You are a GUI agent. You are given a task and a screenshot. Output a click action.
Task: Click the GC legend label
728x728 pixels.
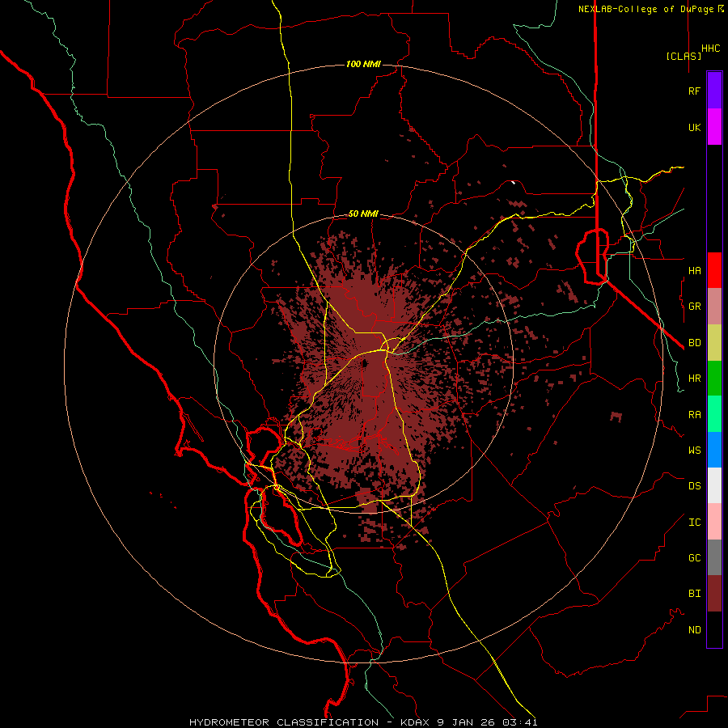[x=694, y=558]
